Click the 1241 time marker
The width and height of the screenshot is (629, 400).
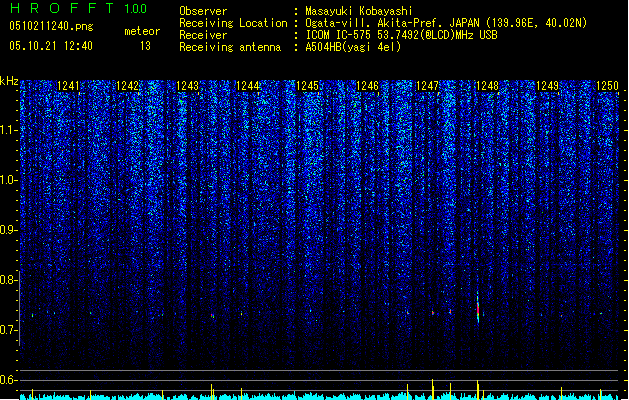(x=69, y=86)
